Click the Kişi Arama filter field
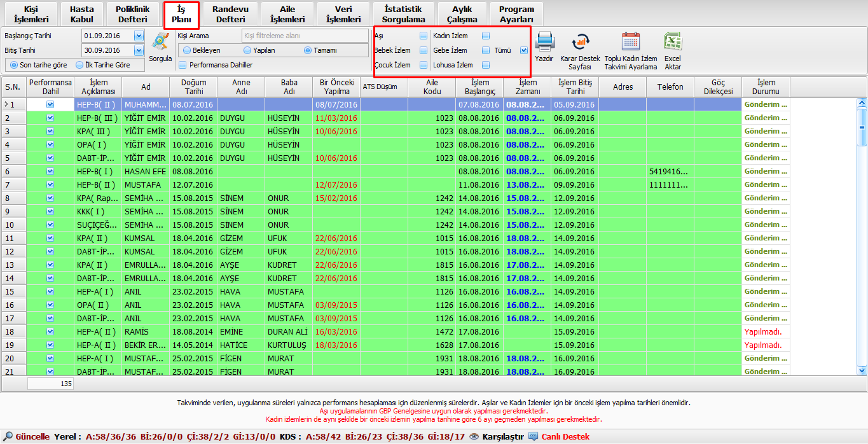Image resolution: width=868 pixels, height=444 pixels. click(x=305, y=36)
